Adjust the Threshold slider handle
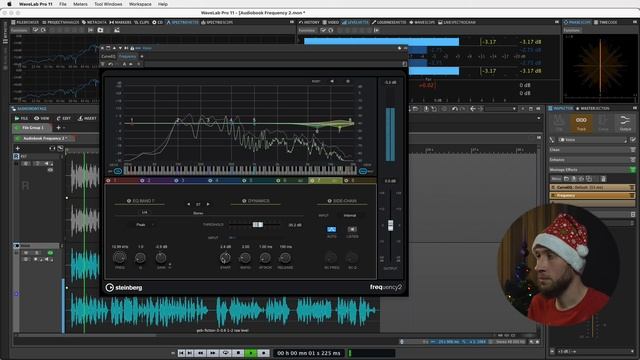The width and height of the screenshot is (640, 360). coord(258,224)
